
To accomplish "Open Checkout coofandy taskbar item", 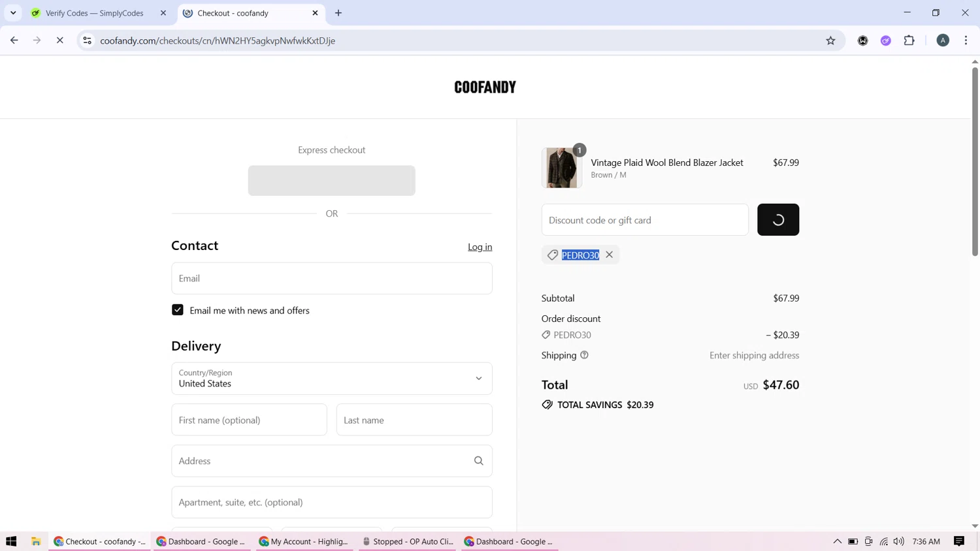I will tap(99, 541).
